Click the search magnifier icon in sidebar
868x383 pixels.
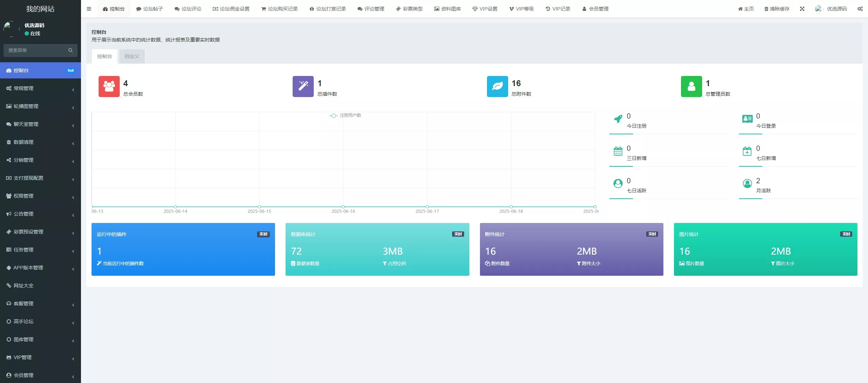(x=70, y=50)
